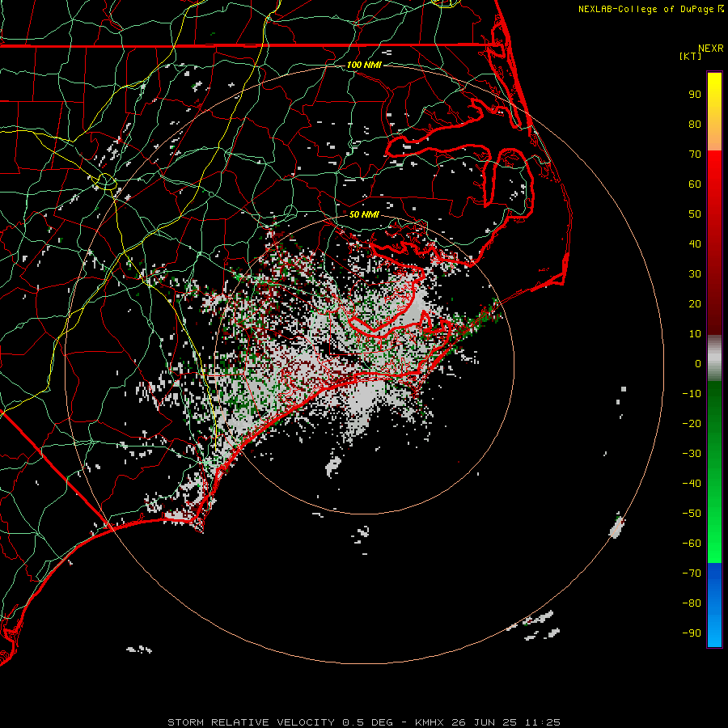Click the 0 value on velocity scale
The image size is (728, 728).
[x=698, y=363]
